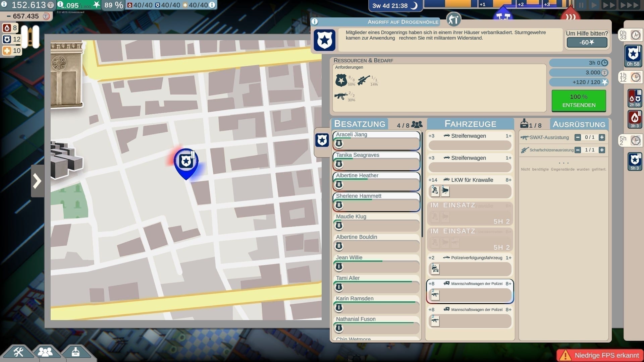Image resolution: width=644 pixels, height=362 pixels.
Task: Select the police badge filter beside crew list
Action: (x=322, y=140)
